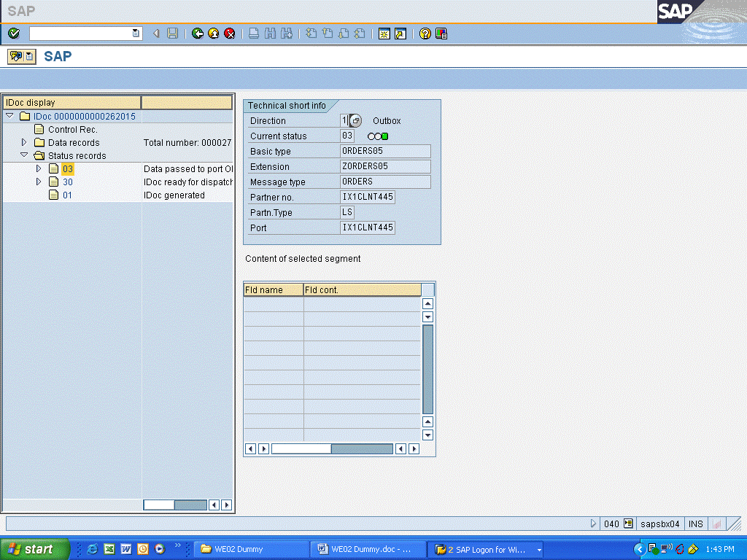747x560 pixels.
Task: Click the green Back arrow icon
Action: point(197,34)
